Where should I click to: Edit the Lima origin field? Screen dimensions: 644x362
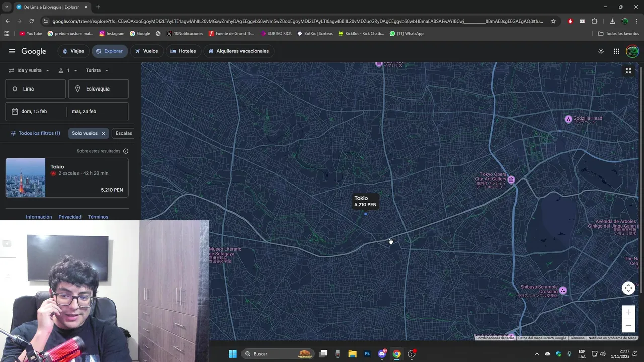(x=35, y=89)
